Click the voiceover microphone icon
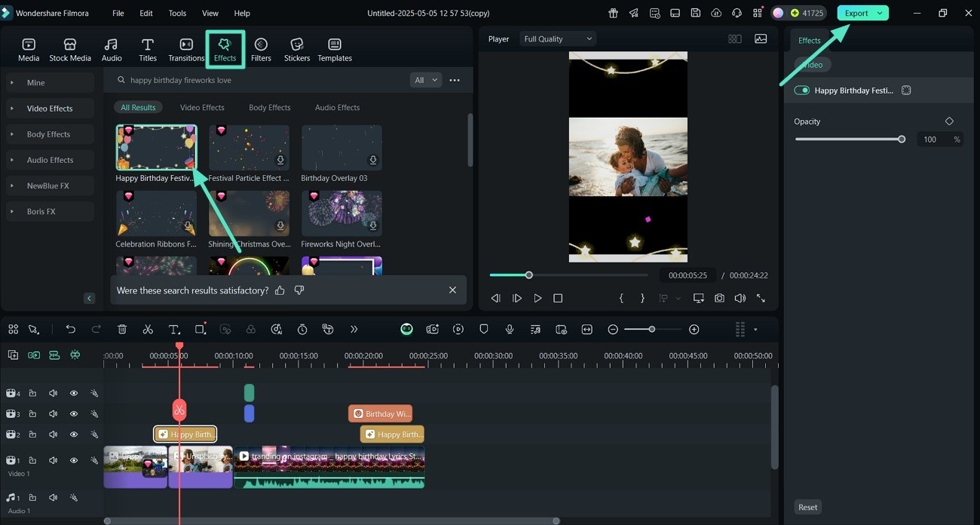This screenshot has width=980, height=525. pyautogui.click(x=510, y=329)
